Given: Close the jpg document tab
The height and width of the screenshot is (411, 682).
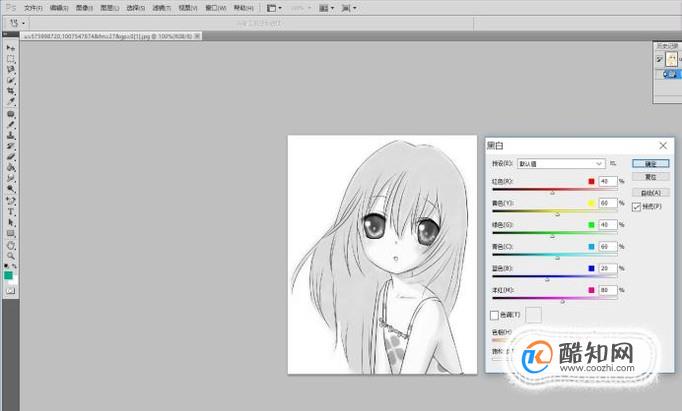Looking at the screenshot, I should (197, 37).
